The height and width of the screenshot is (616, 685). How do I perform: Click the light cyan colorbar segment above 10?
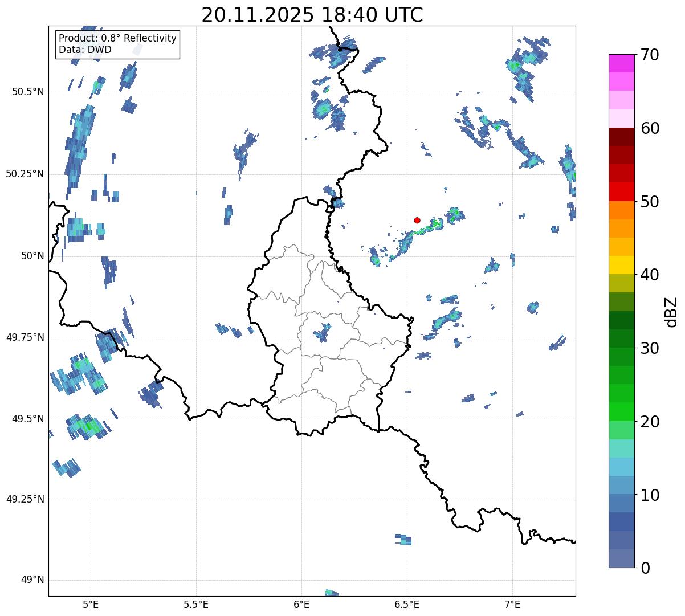click(x=622, y=467)
